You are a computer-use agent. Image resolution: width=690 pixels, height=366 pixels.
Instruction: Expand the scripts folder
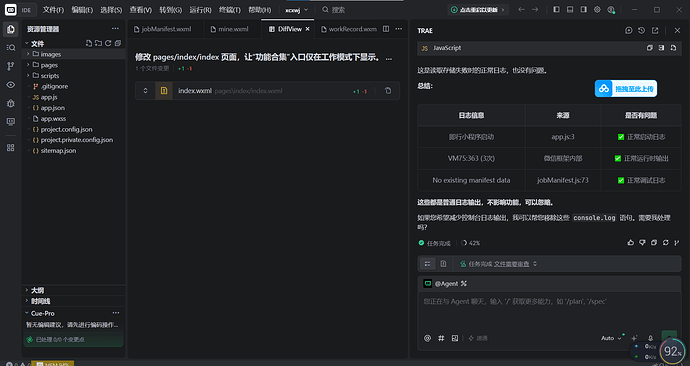point(28,75)
